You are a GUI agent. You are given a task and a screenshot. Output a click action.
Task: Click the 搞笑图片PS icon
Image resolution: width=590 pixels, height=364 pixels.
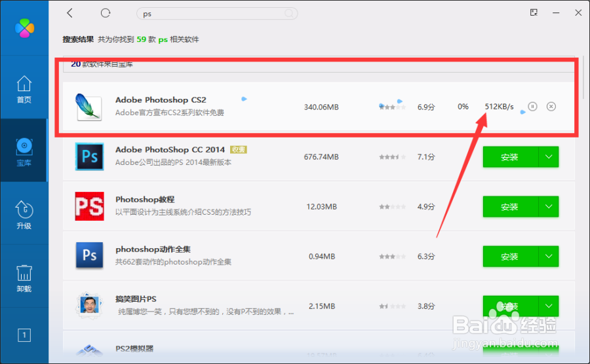pyautogui.click(x=90, y=305)
